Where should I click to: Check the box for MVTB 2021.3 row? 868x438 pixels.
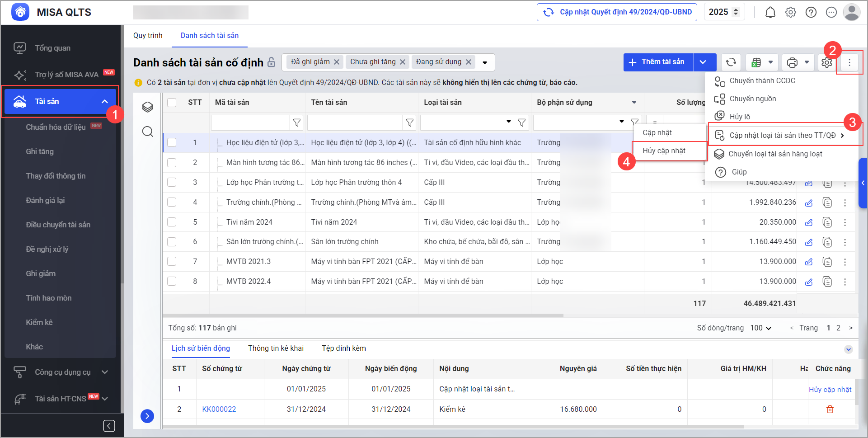click(x=172, y=261)
